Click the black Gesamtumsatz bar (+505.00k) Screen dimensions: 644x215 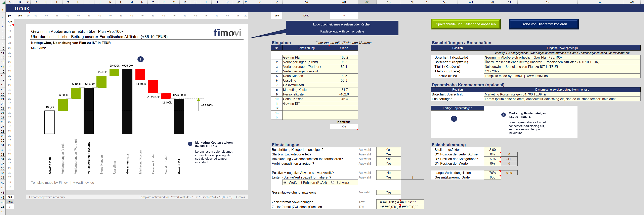[127, 101]
